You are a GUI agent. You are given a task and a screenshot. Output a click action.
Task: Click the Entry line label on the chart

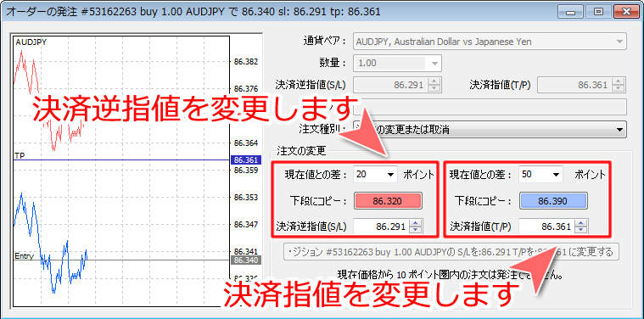coord(24,255)
